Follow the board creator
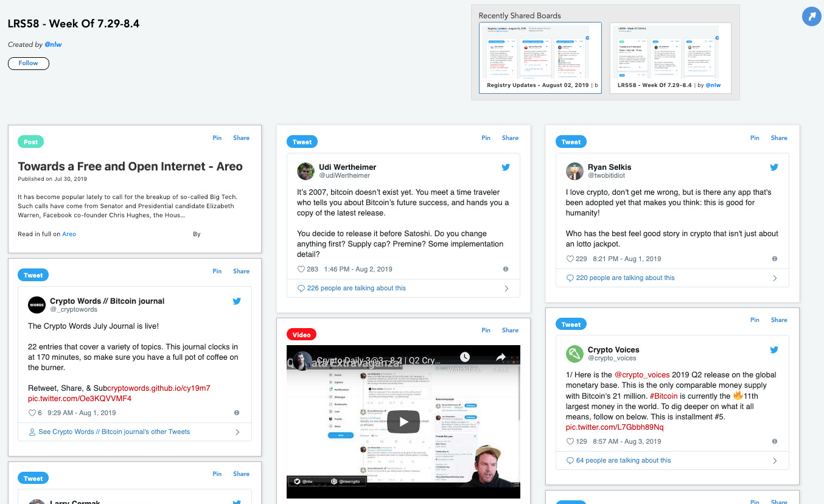824x504 pixels. [29, 63]
